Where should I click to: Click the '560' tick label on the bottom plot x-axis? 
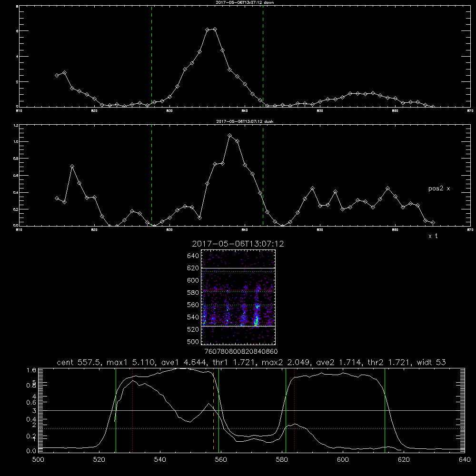221,460
